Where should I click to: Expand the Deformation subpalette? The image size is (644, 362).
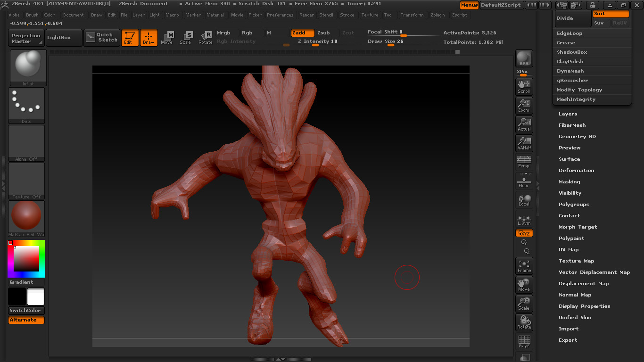pos(577,171)
